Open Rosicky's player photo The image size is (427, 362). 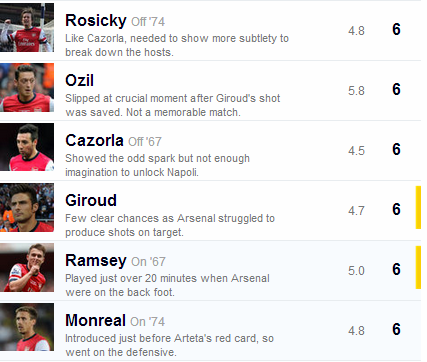coord(27,28)
